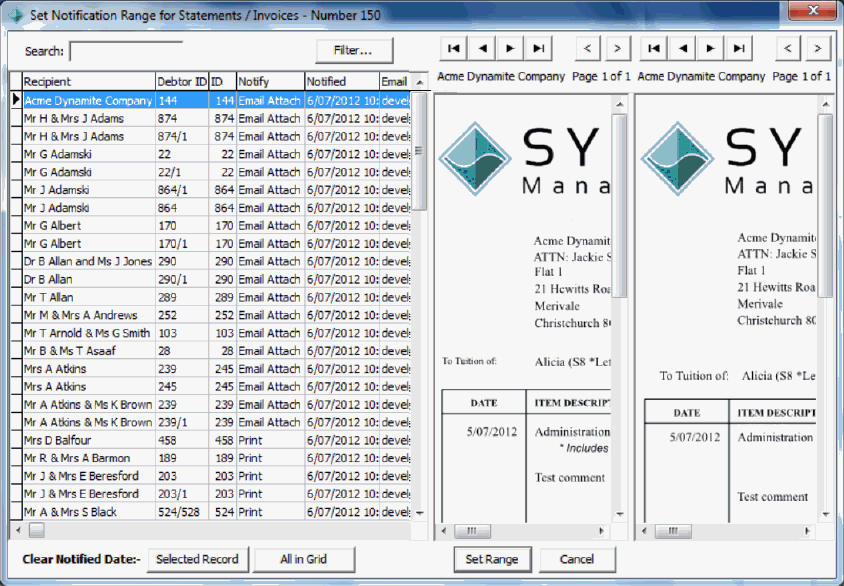The image size is (844, 586).
Task: Close the Set Notification Range window
Action: (813, 10)
